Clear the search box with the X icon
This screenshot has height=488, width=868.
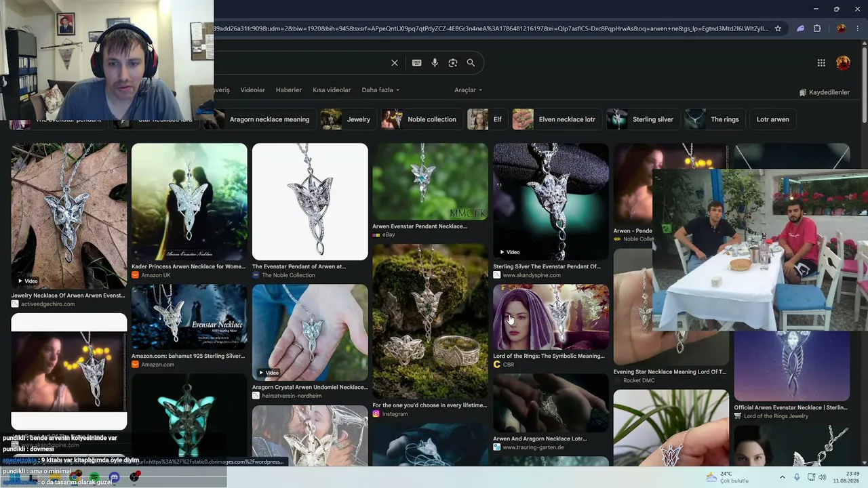tap(395, 63)
